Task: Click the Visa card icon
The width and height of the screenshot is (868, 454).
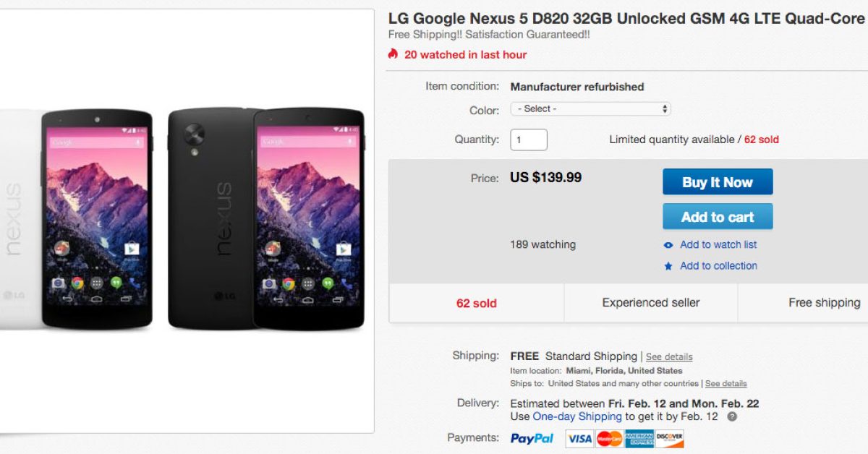Action: (579, 438)
